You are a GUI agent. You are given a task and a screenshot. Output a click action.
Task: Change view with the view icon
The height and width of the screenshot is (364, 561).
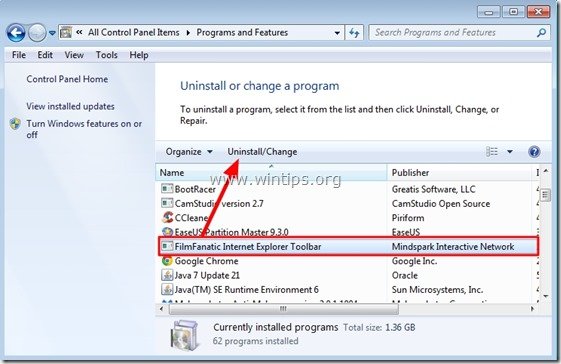[x=492, y=152]
